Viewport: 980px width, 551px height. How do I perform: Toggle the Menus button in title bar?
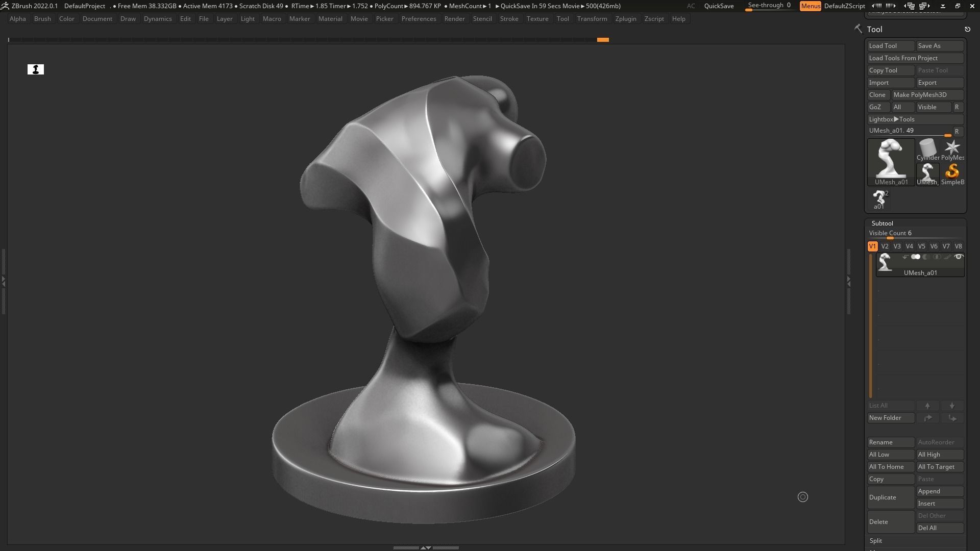click(811, 6)
